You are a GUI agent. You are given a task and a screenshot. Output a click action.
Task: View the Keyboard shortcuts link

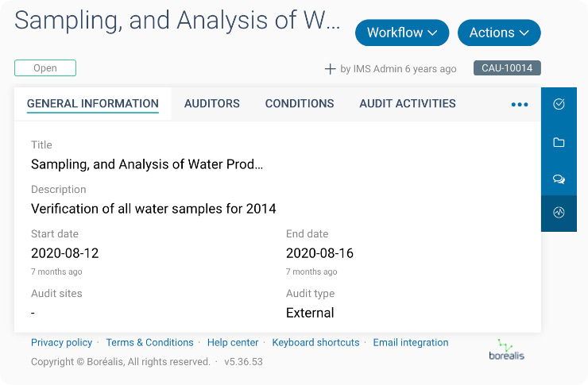click(315, 343)
